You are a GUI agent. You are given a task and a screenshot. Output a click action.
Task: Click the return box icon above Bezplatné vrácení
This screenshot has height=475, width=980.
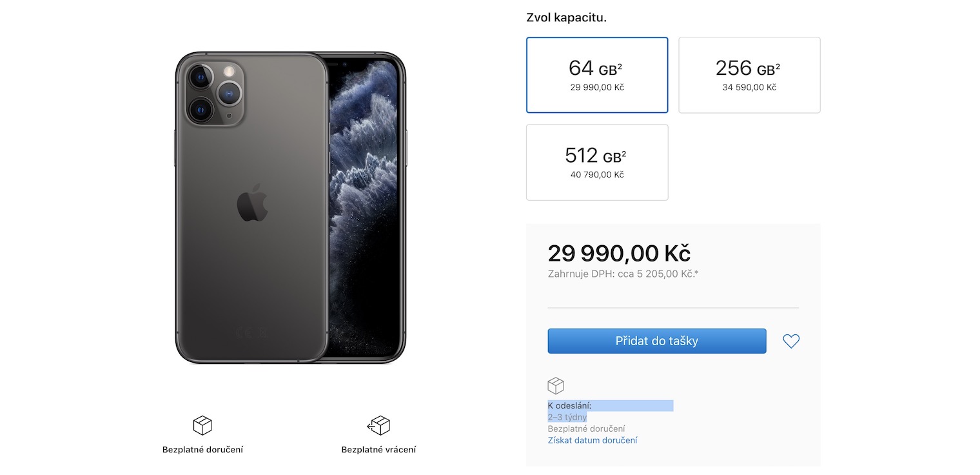tap(378, 425)
